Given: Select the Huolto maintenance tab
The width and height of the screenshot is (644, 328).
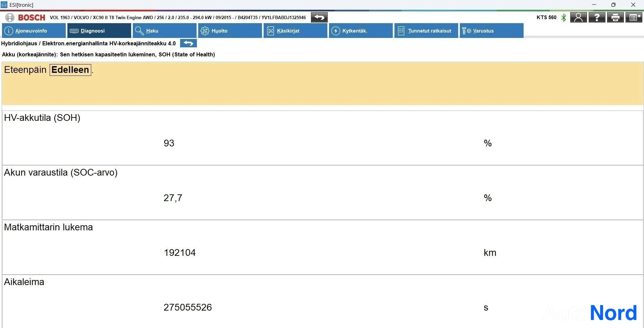Looking at the screenshot, I should pyautogui.click(x=230, y=31).
